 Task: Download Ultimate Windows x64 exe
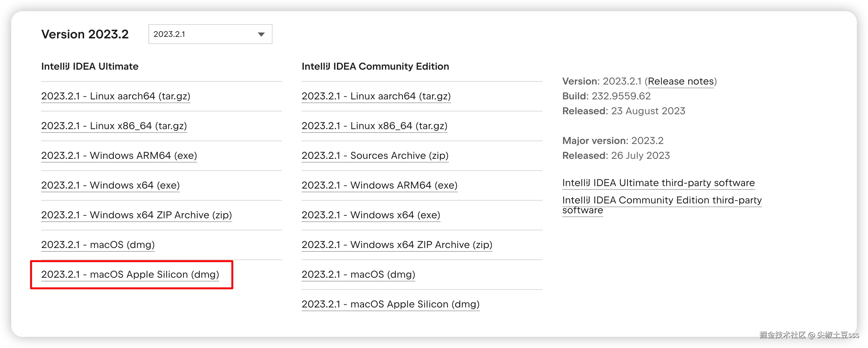tap(110, 185)
